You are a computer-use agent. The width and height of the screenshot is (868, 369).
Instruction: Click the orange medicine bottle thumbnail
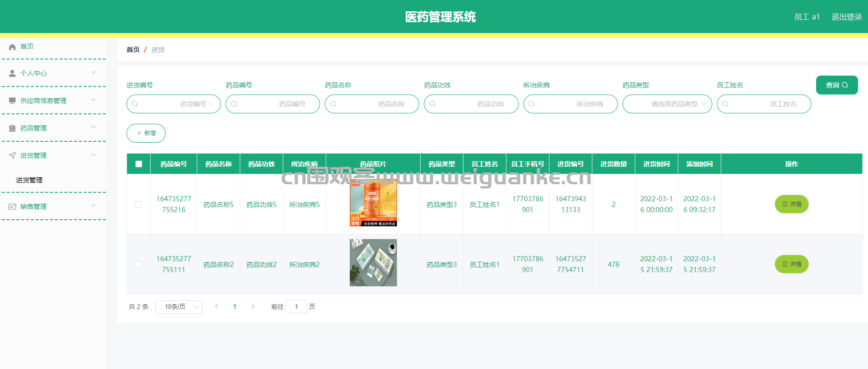[x=373, y=202]
